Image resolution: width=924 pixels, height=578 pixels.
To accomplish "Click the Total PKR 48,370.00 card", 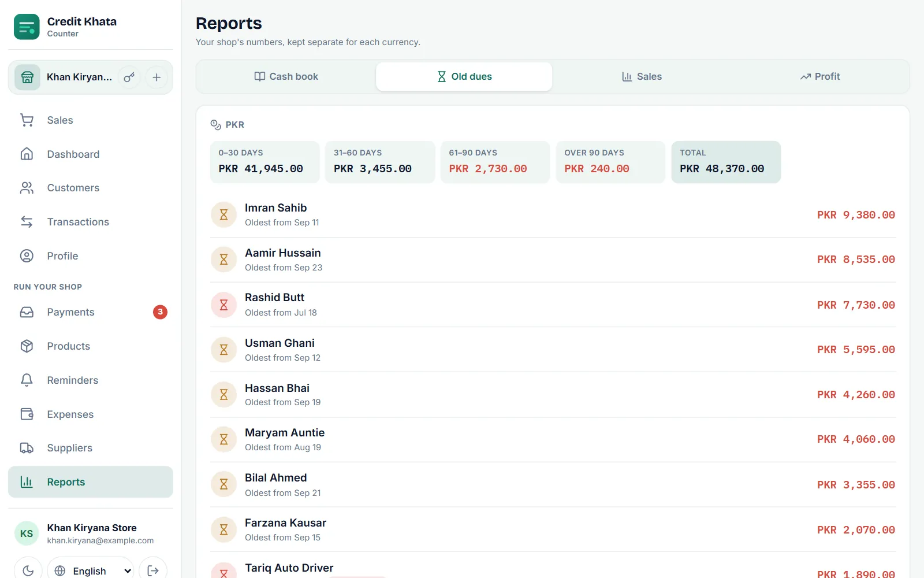I will point(726,162).
